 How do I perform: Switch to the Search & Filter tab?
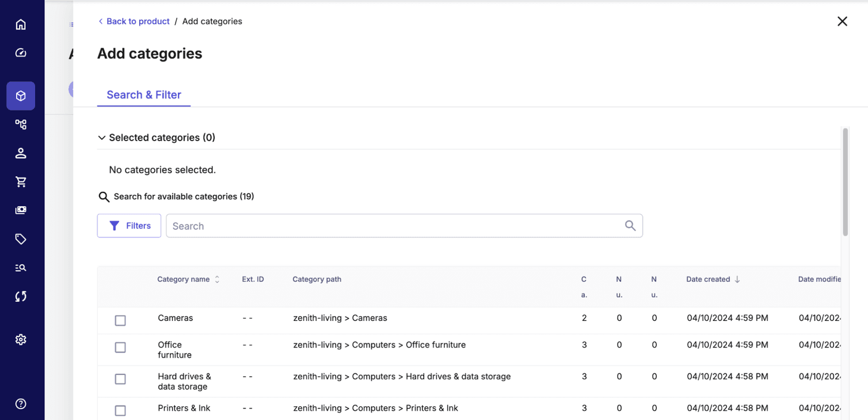[x=143, y=94]
